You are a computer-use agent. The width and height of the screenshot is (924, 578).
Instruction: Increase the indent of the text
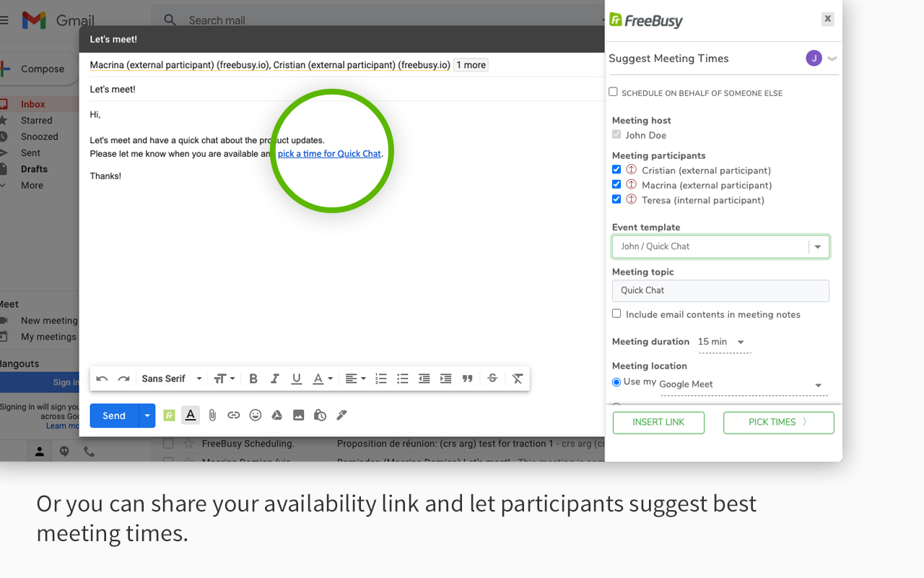tap(446, 379)
